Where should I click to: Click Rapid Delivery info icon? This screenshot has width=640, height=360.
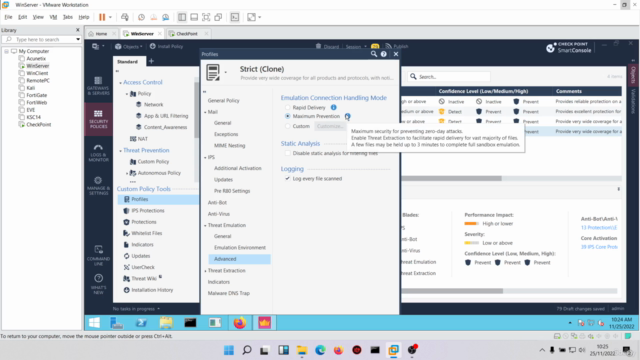333,107
